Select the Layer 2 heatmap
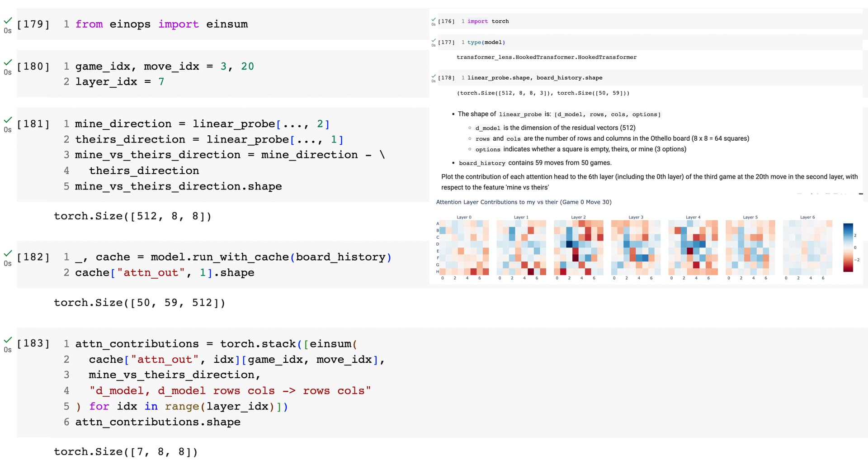This screenshot has width=868, height=470. [579, 247]
